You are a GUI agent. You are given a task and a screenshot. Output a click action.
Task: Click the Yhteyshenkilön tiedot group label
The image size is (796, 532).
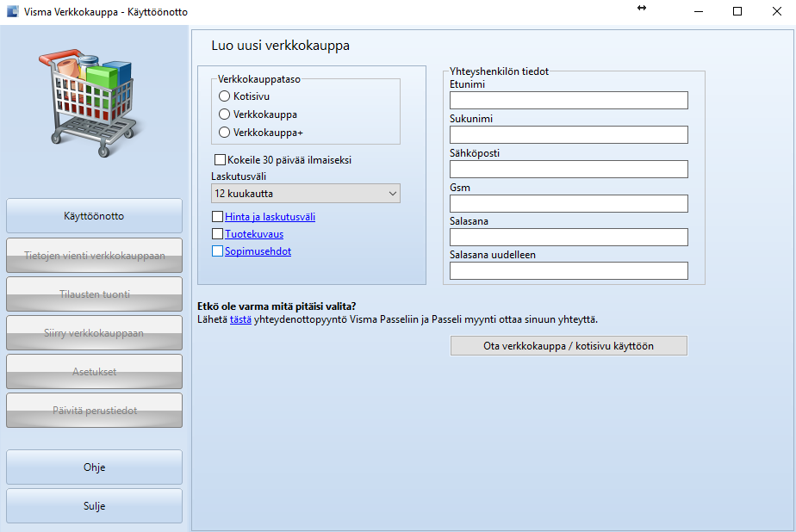[x=499, y=71]
